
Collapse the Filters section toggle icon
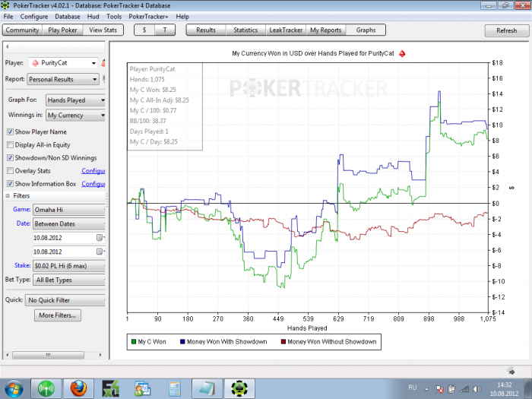point(8,196)
